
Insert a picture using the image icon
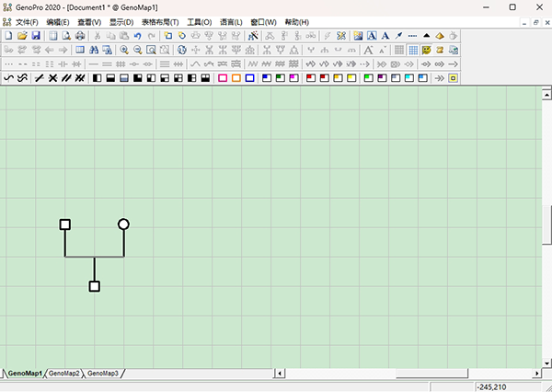pyautogui.click(x=358, y=36)
